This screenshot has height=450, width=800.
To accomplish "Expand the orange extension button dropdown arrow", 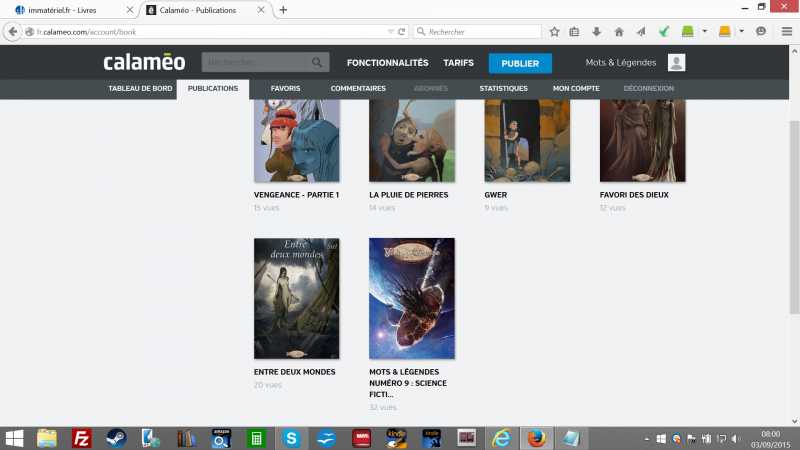I will tap(741, 31).
